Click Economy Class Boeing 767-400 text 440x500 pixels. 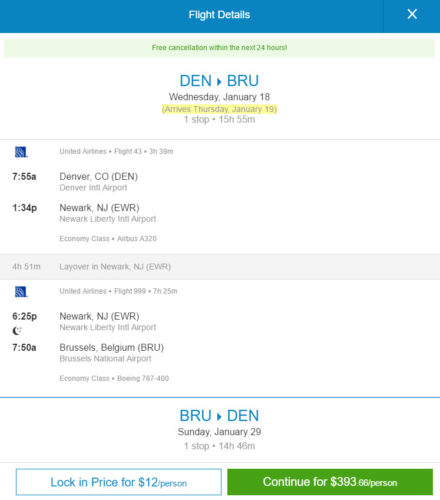(114, 378)
